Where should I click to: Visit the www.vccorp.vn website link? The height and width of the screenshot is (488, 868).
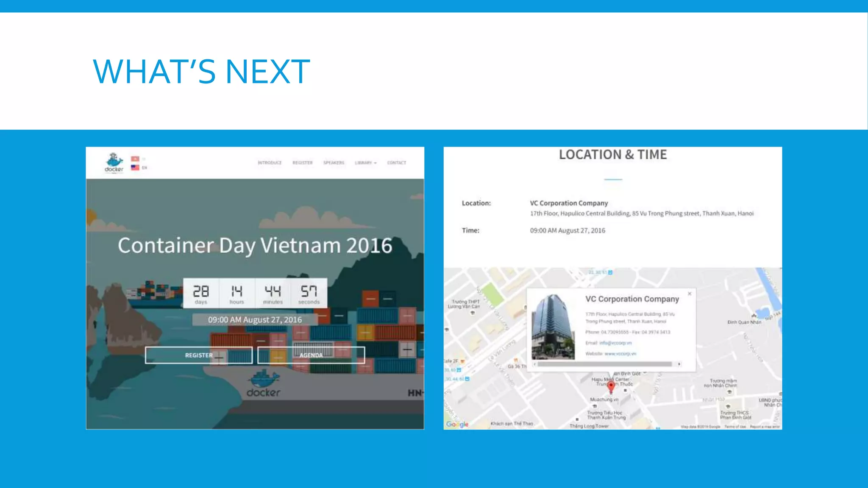pyautogui.click(x=620, y=354)
